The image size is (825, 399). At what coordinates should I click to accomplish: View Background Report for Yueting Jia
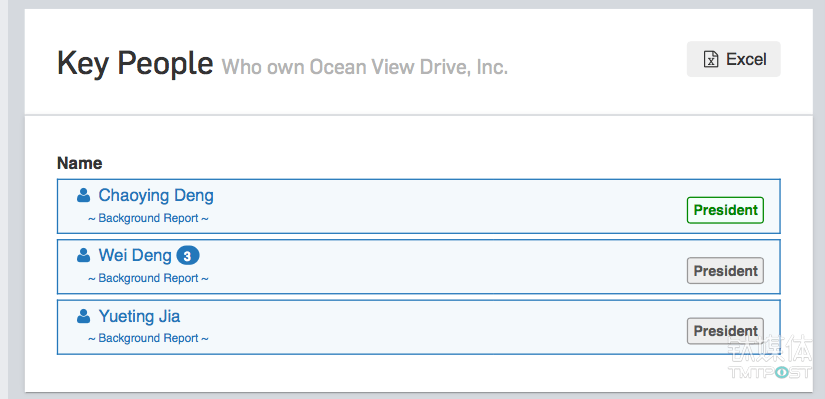[148, 338]
